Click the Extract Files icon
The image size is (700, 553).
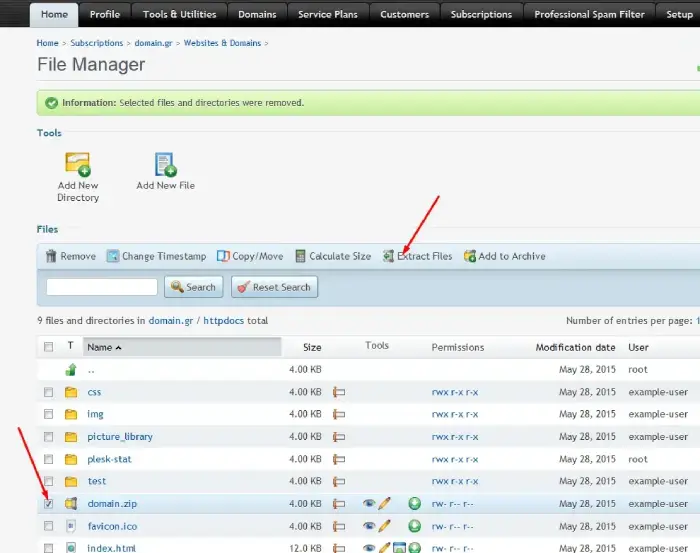(388, 256)
